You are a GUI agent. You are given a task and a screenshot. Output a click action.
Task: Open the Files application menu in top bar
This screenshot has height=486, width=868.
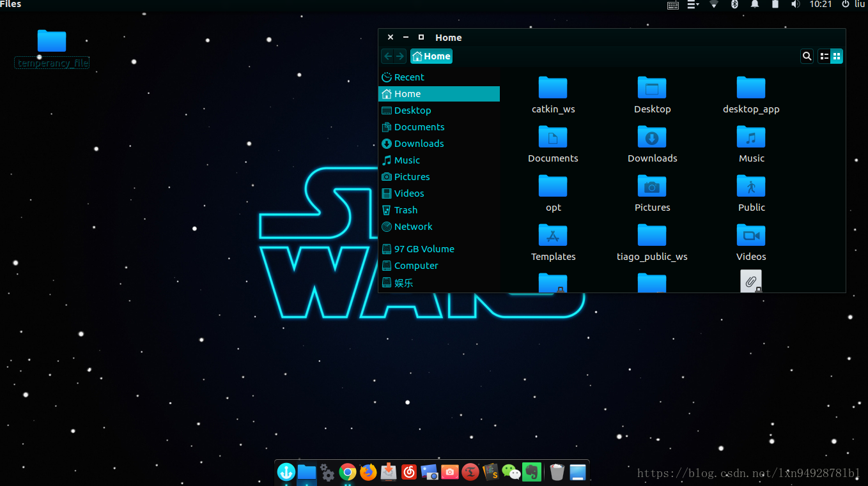(11, 4)
